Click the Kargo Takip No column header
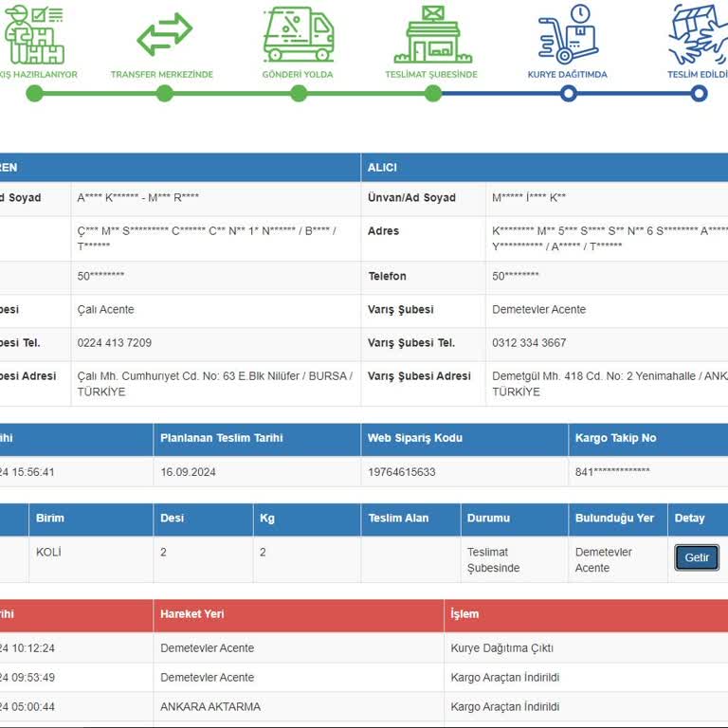Image resolution: width=728 pixels, height=728 pixels. click(x=615, y=438)
